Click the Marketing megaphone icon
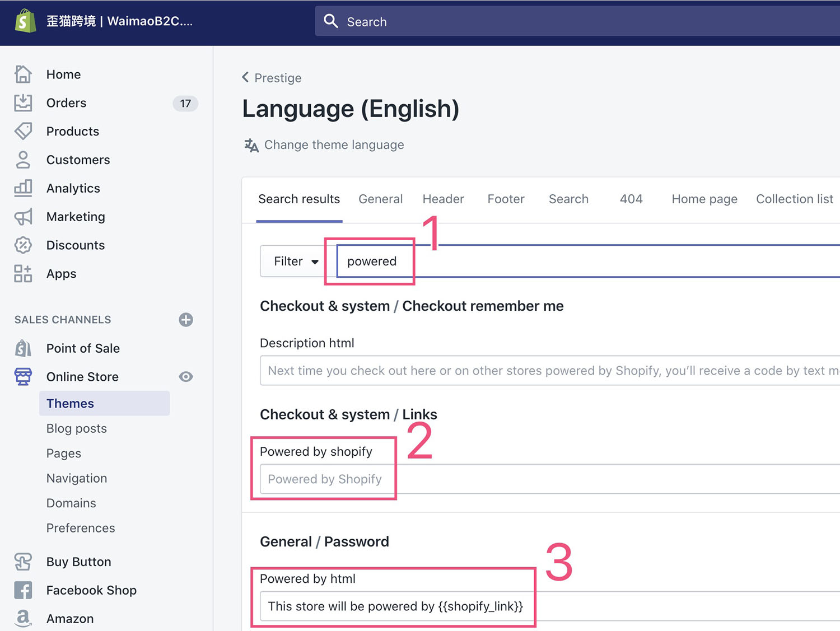Screen dimensions: 840x631 (x=23, y=217)
